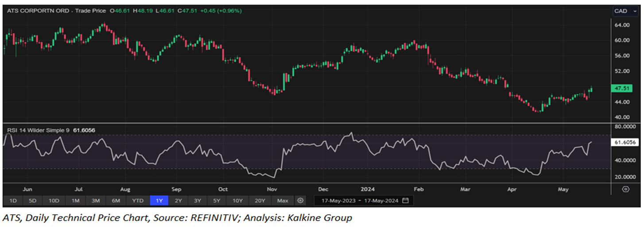The image size is (644, 228).
Task: Select the 2Y time range
Action: tap(178, 201)
